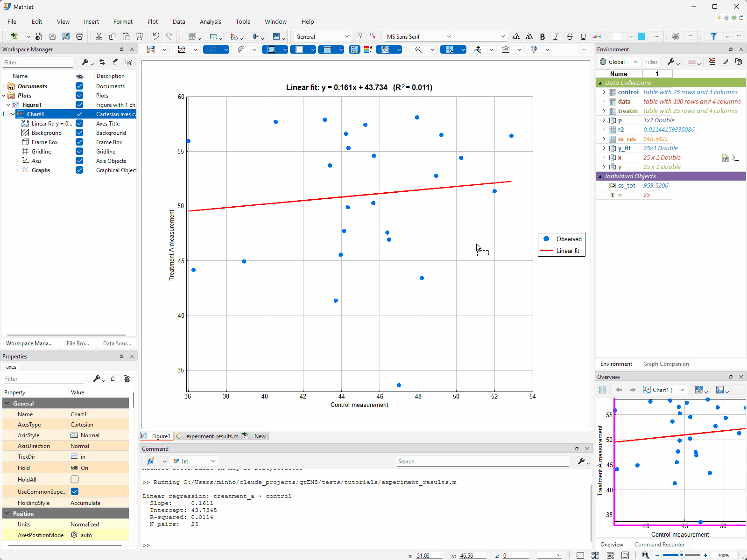The width and height of the screenshot is (747, 560).
Task: Expand the Axis tree node
Action: (18, 161)
